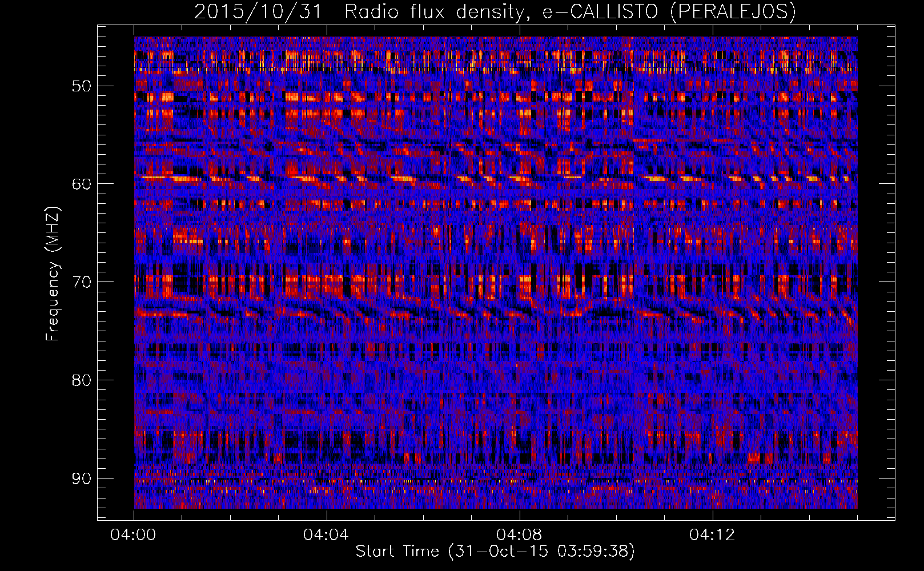The width and height of the screenshot is (924, 571).
Task: Click the 70 MHz frequency tick label
Action: click(81, 282)
